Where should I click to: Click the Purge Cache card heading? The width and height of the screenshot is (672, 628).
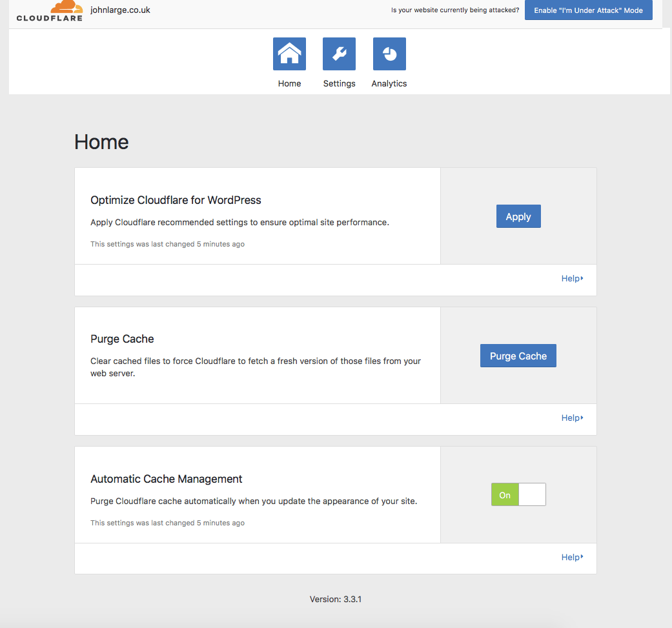click(x=122, y=339)
